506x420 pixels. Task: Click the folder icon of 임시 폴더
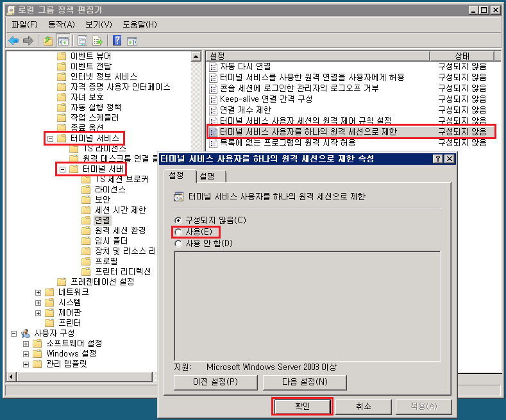86,240
